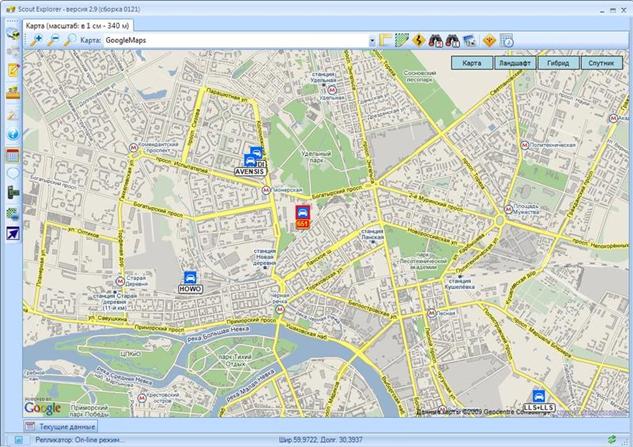The image size is (633, 447).
Task: Click the zoom out magnifier icon
Action: (x=53, y=40)
